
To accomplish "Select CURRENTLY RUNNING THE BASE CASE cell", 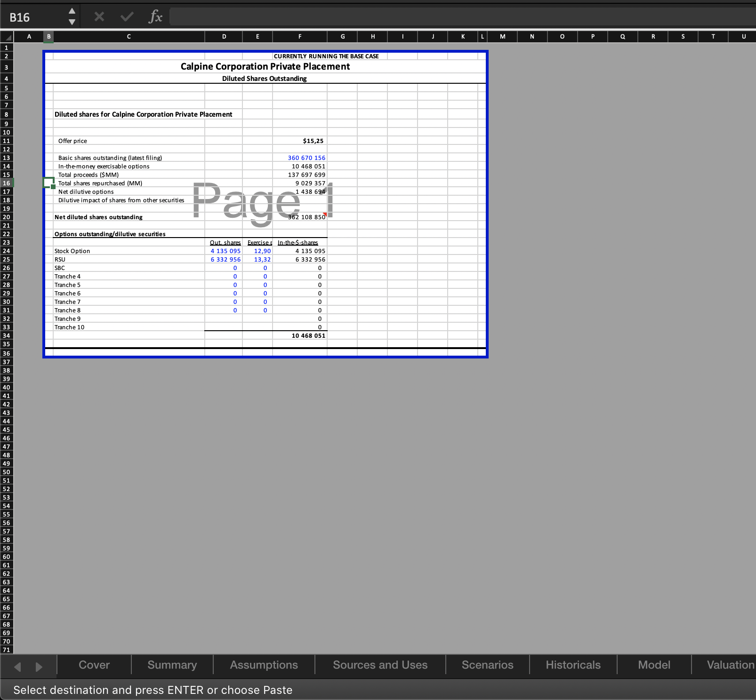I will pos(326,56).
